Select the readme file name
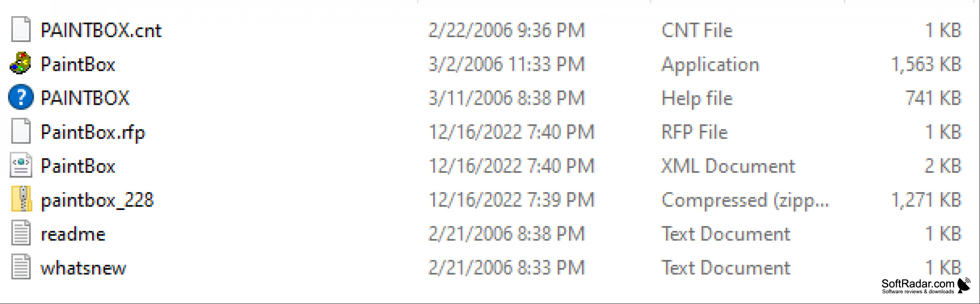 (73, 234)
